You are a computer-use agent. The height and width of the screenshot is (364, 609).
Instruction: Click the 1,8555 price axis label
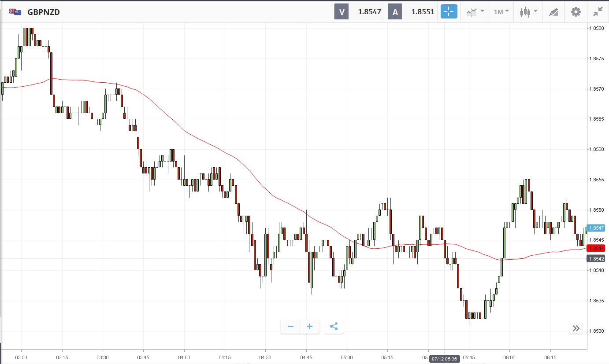[596, 180]
